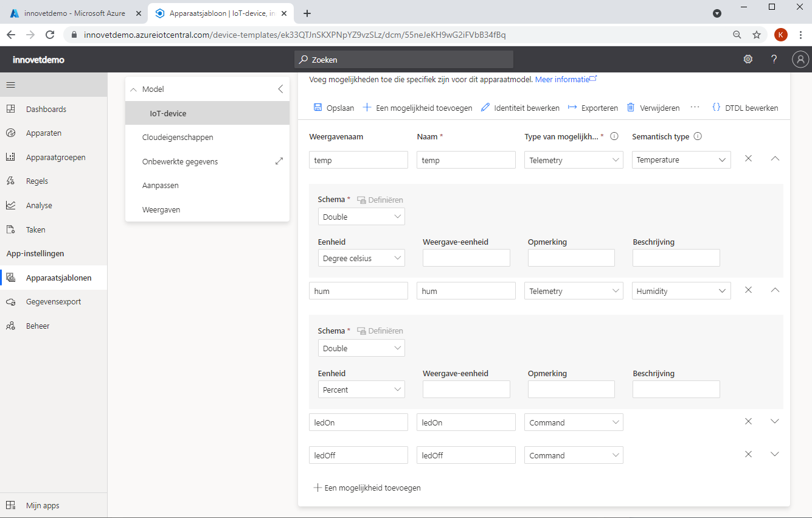Open Taken in the sidebar
The height and width of the screenshot is (518, 812).
pos(54,229)
